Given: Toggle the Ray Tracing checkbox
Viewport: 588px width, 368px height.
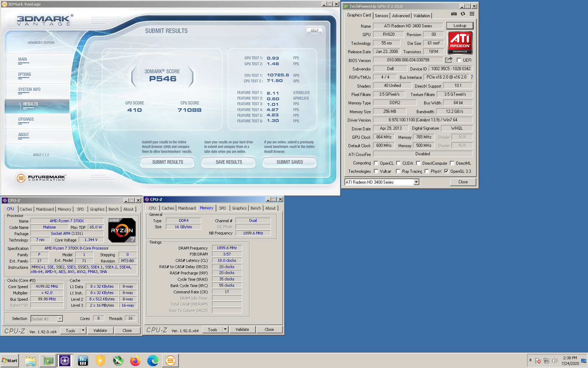Looking at the screenshot, I should [x=398, y=171].
